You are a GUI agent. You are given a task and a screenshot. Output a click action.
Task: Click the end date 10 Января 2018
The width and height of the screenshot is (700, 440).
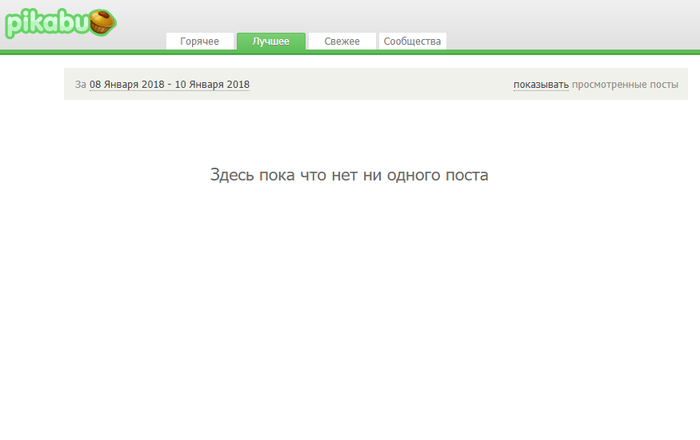[x=212, y=85]
